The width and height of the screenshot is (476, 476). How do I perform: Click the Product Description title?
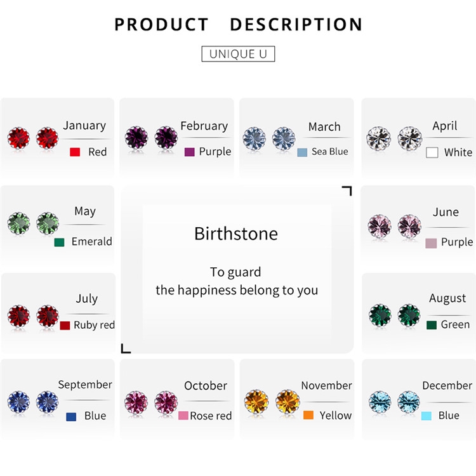pyautogui.click(x=238, y=25)
